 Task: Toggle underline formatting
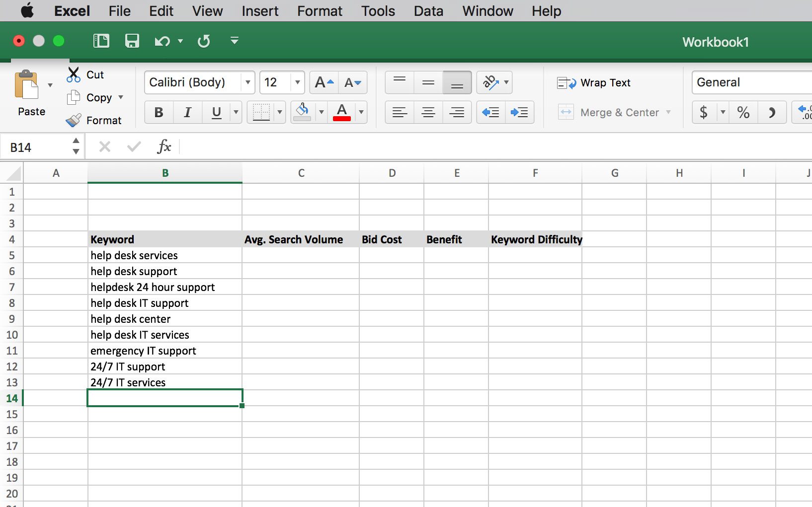(217, 113)
